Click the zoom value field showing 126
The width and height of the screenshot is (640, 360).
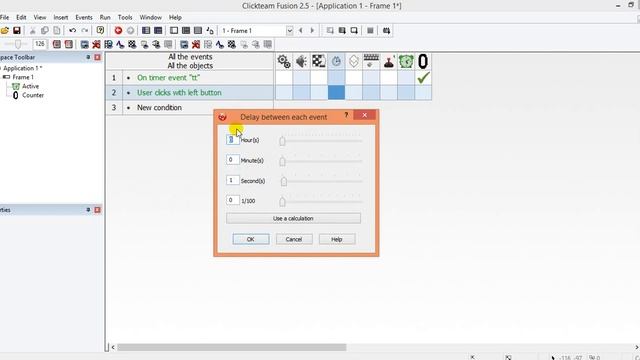(40, 44)
